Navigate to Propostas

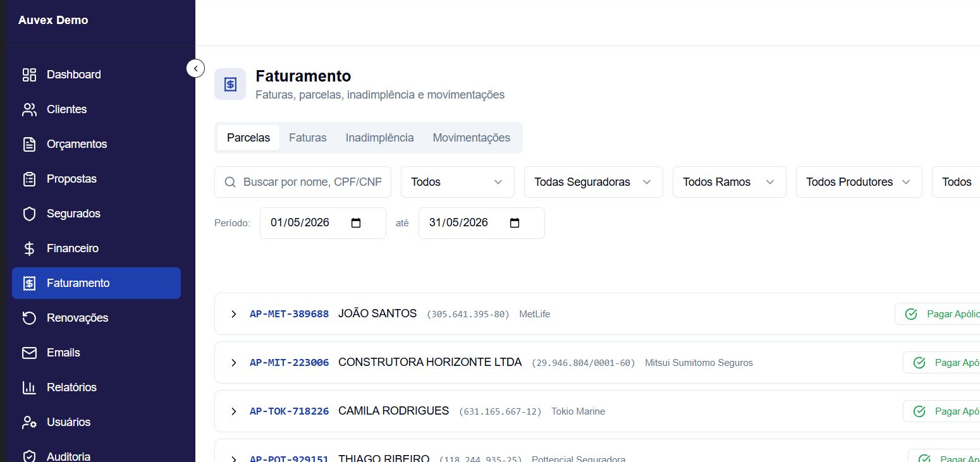96,179
